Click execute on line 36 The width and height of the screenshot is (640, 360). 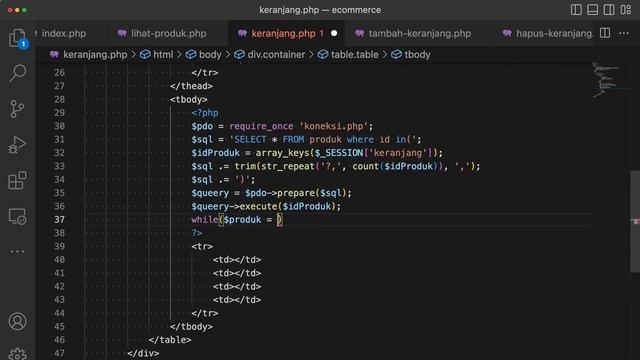pyautogui.click(x=258, y=207)
